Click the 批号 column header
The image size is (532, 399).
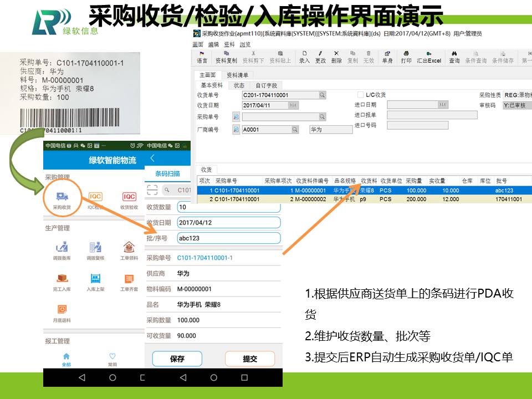click(502, 181)
